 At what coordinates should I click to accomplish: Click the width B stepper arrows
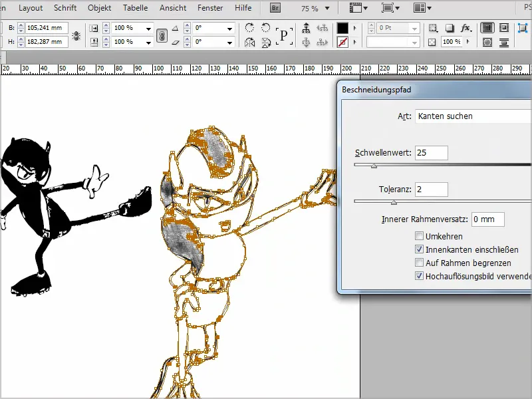pos(21,28)
